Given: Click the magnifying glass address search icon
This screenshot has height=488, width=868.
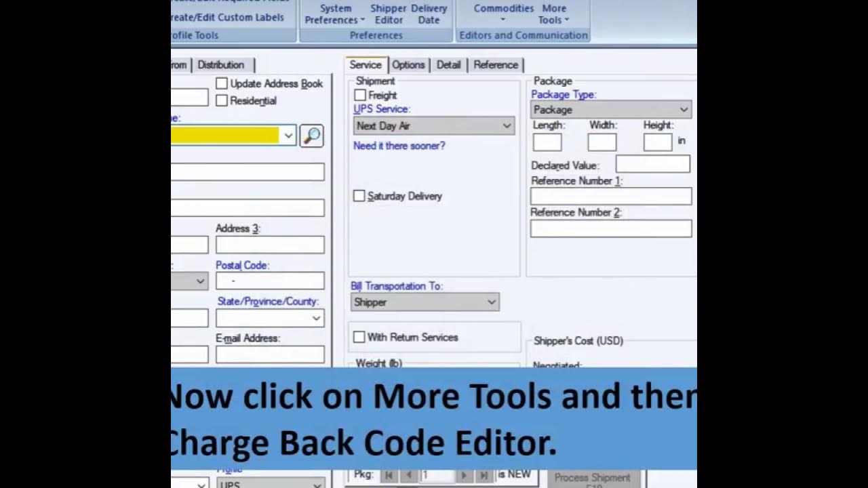Looking at the screenshot, I should click(x=311, y=136).
